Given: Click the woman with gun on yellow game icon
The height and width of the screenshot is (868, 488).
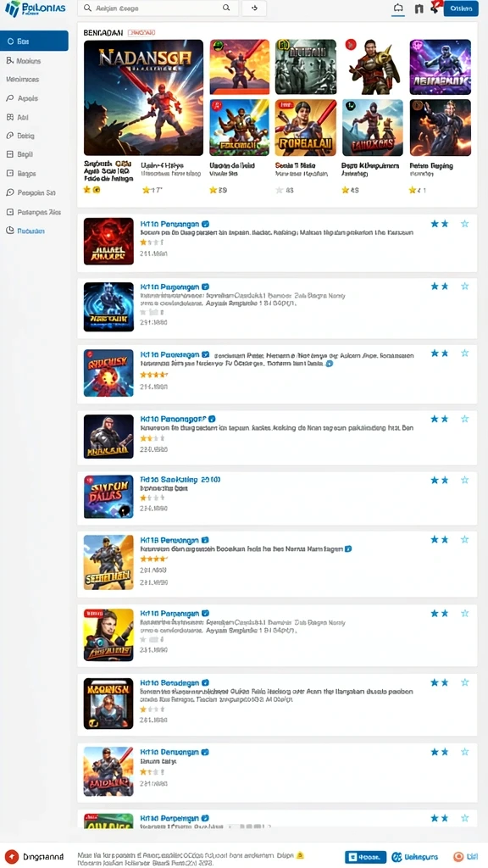Looking at the screenshot, I should pos(108,635).
